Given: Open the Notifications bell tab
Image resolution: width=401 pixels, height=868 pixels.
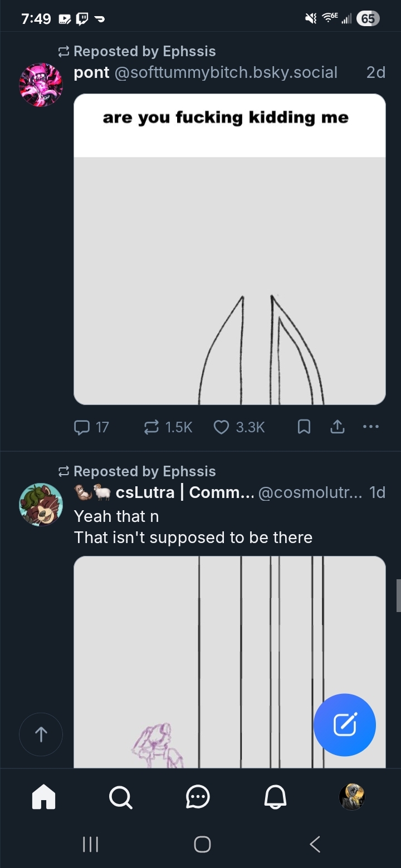Looking at the screenshot, I should [x=275, y=797].
